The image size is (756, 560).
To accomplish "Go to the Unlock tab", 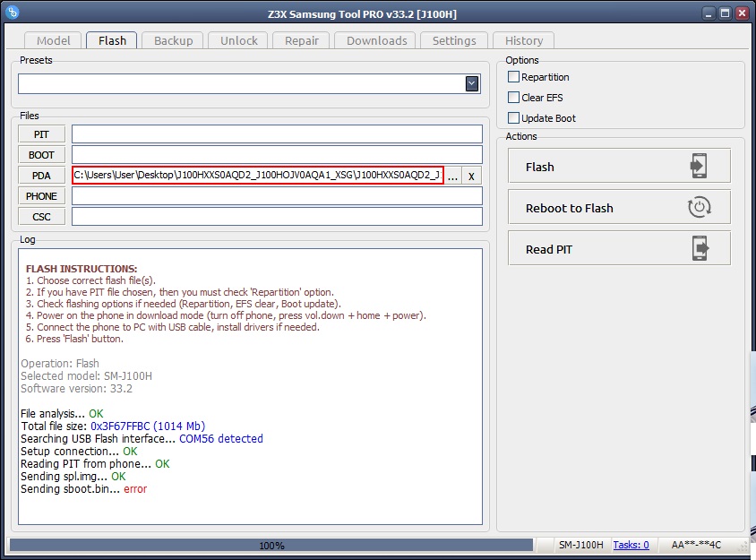I will point(238,40).
